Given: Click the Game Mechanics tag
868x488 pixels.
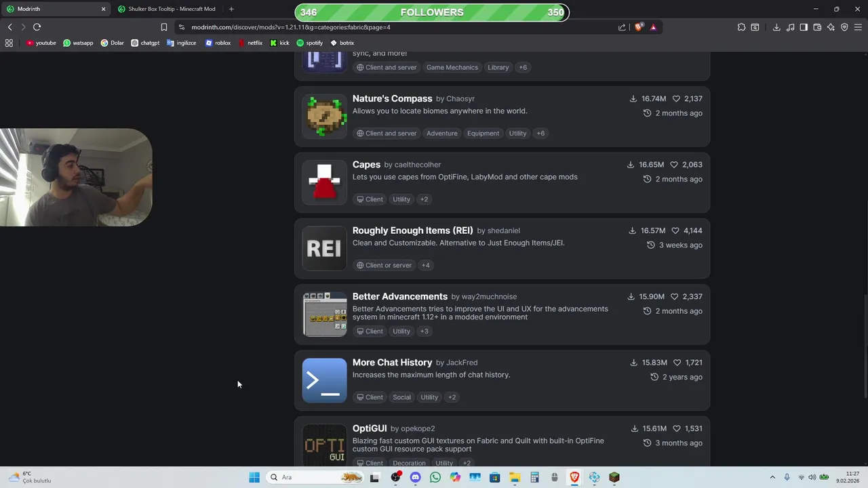Looking at the screenshot, I should (452, 68).
